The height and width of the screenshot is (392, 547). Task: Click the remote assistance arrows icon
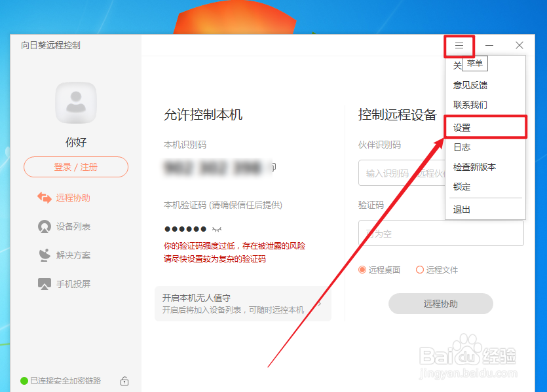click(x=45, y=198)
